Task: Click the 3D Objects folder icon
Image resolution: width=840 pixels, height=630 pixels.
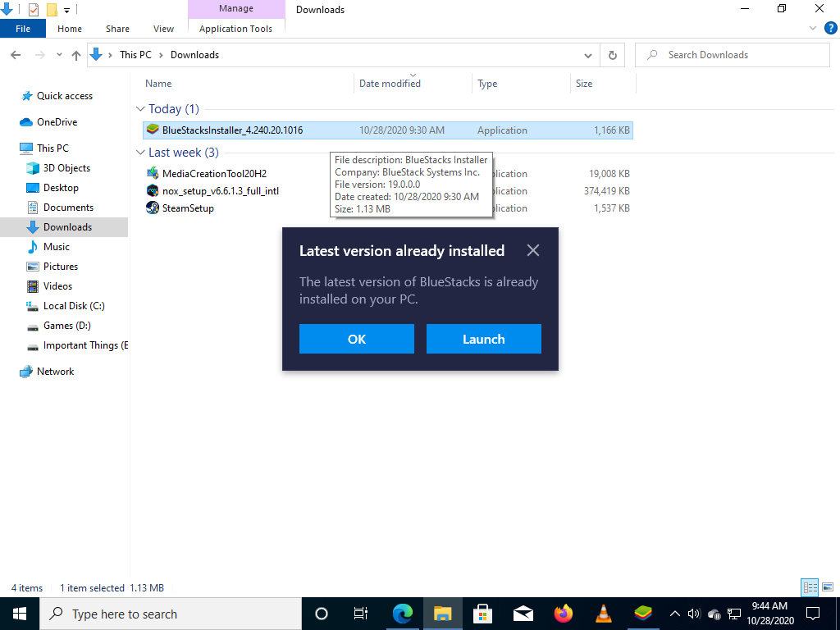Action: point(33,168)
